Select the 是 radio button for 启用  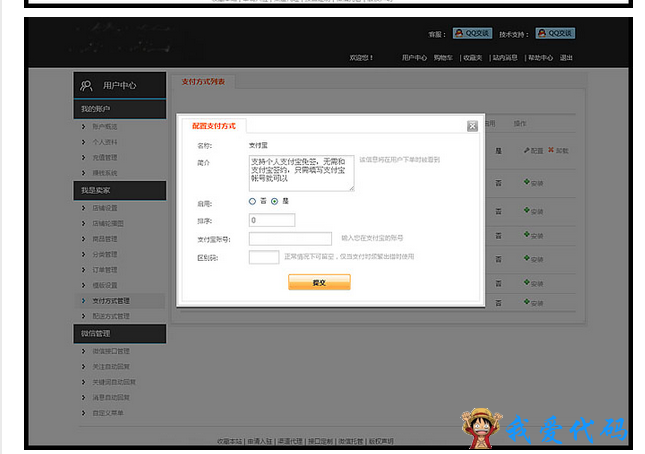(274, 202)
